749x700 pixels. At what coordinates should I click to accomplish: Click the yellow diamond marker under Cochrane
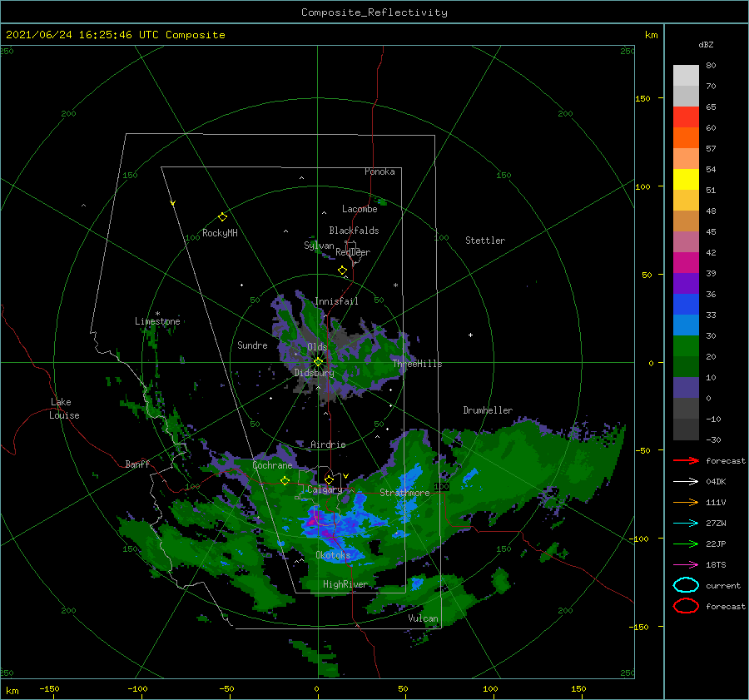285,481
